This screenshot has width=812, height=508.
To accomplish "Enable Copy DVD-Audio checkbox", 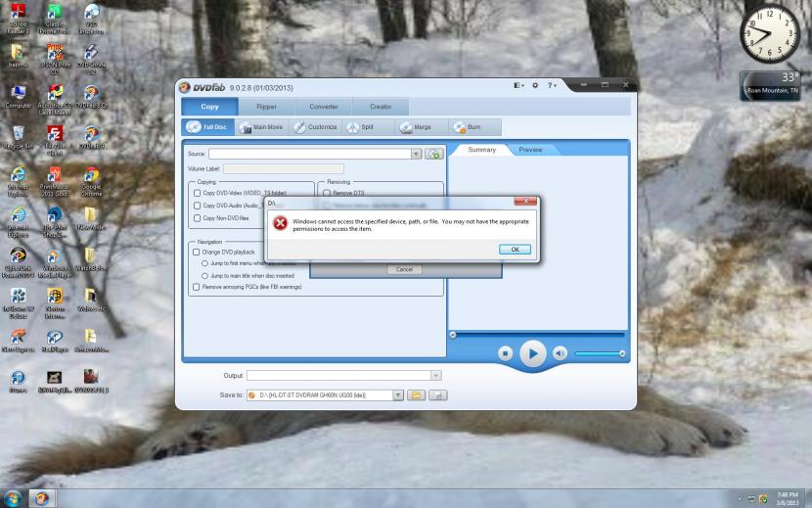I will point(197,206).
